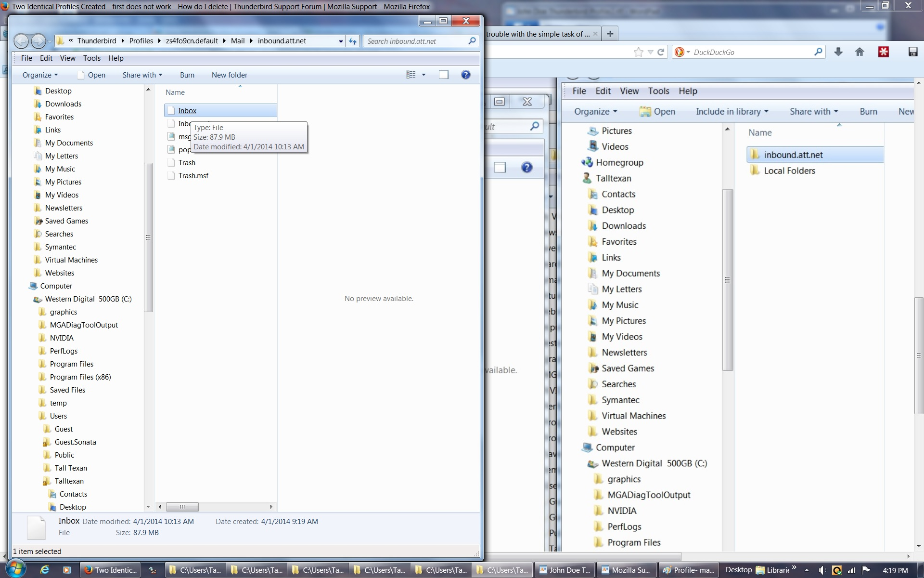Click the Firefox home icon
Image resolution: width=924 pixels, height=578 pixels.
click(x=860, y=52)
